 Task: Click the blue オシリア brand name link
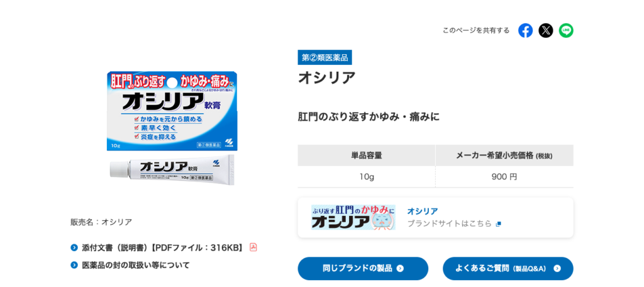pyautogui.click(x=422, y=211)
